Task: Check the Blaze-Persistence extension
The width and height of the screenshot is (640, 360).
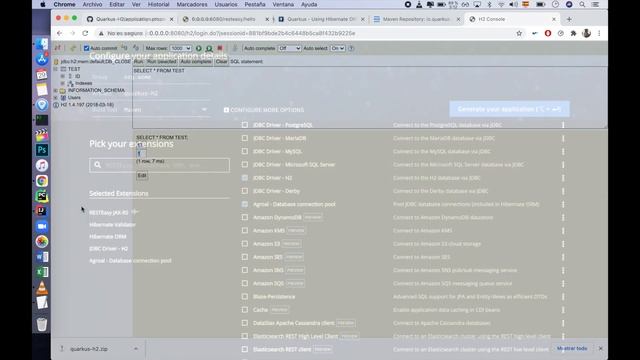Action: pos(244,296)
